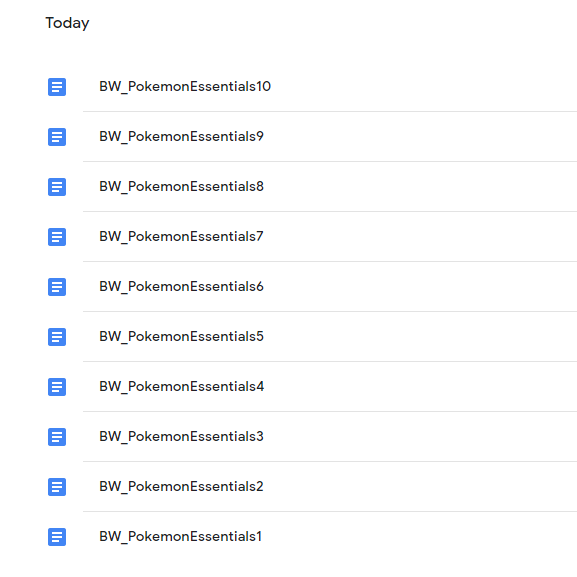
Task: Select the BW_PokemonEssentials6 file name
Action: tap(181, 287)
